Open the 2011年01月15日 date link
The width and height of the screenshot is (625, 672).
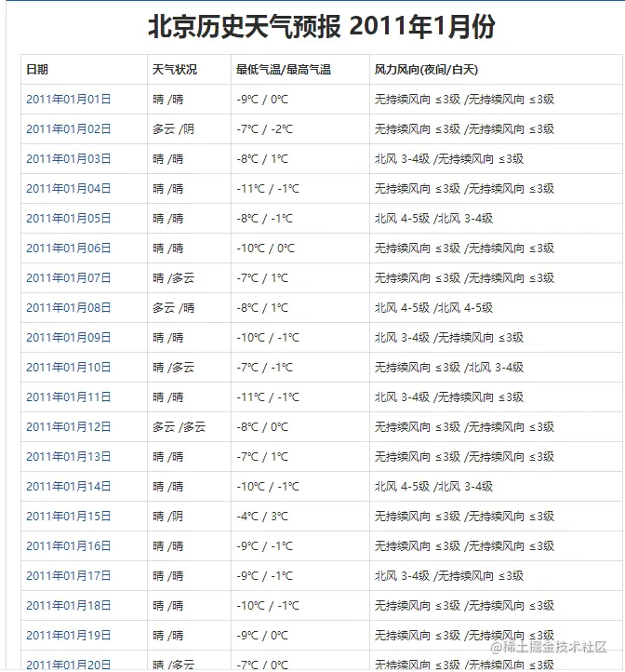point(69,517)
